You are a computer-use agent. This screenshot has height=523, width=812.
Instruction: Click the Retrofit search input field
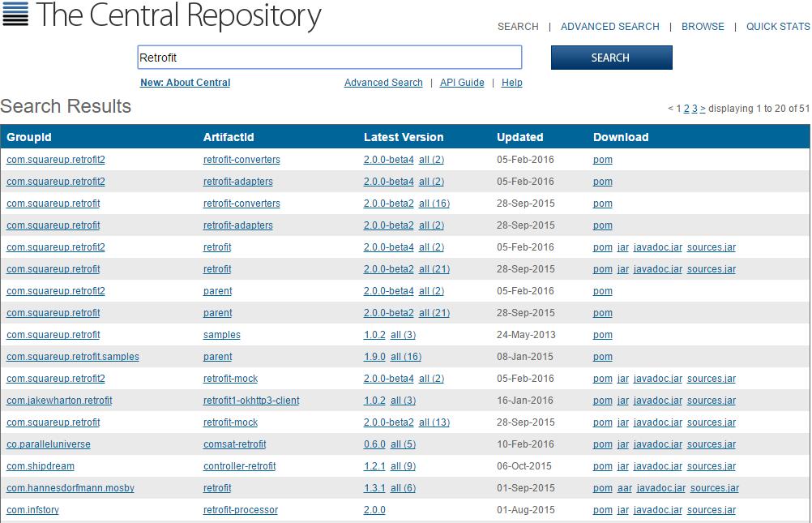pos(329,58)
